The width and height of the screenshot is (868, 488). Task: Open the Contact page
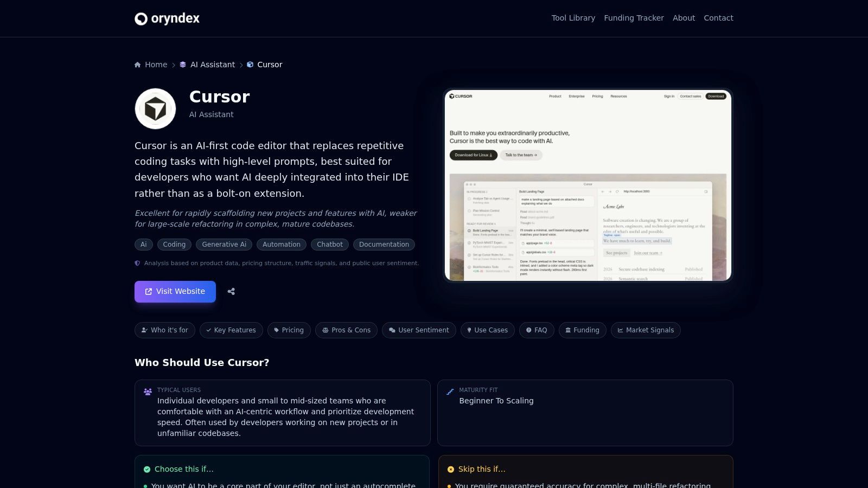718,18
